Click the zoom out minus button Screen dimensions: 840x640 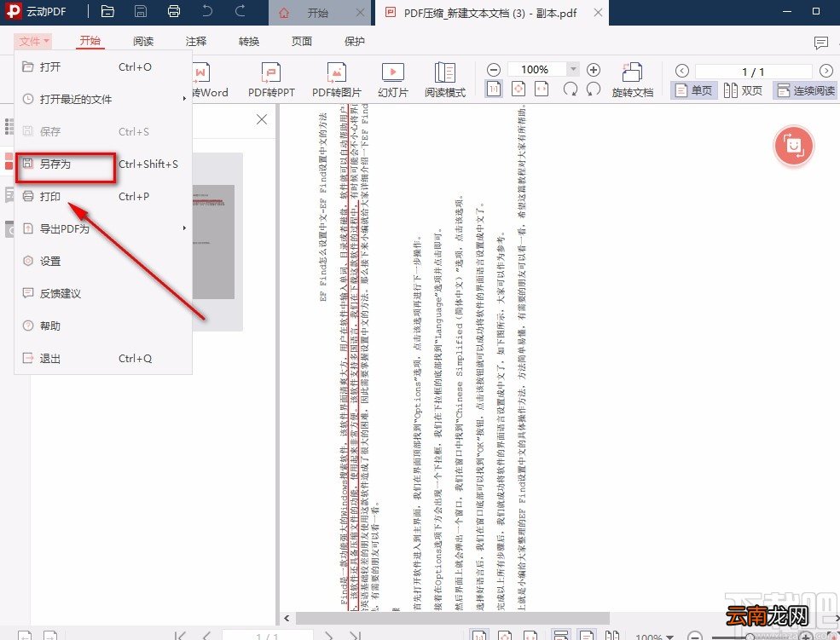click(494, 70)
